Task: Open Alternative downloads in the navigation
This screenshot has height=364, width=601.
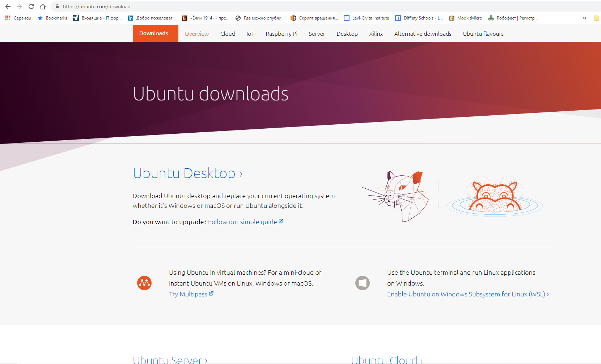Action: pyautogui.click(x=423, y=34)
